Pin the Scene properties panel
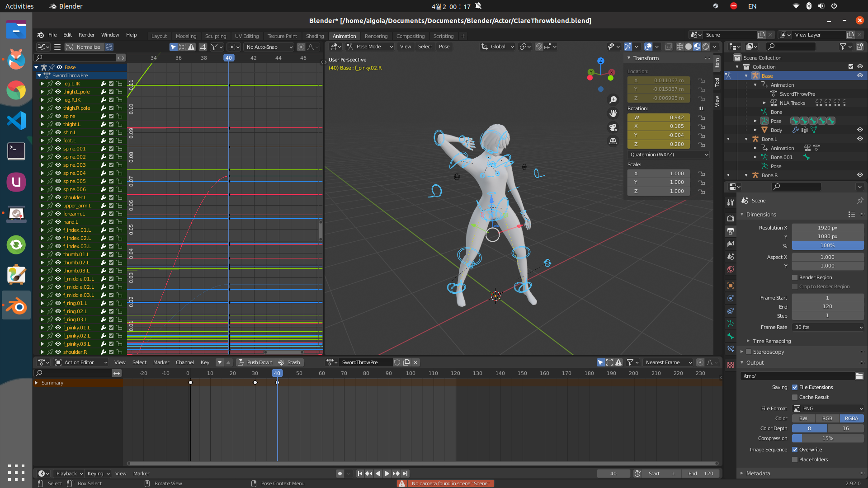 coord(860,201)
